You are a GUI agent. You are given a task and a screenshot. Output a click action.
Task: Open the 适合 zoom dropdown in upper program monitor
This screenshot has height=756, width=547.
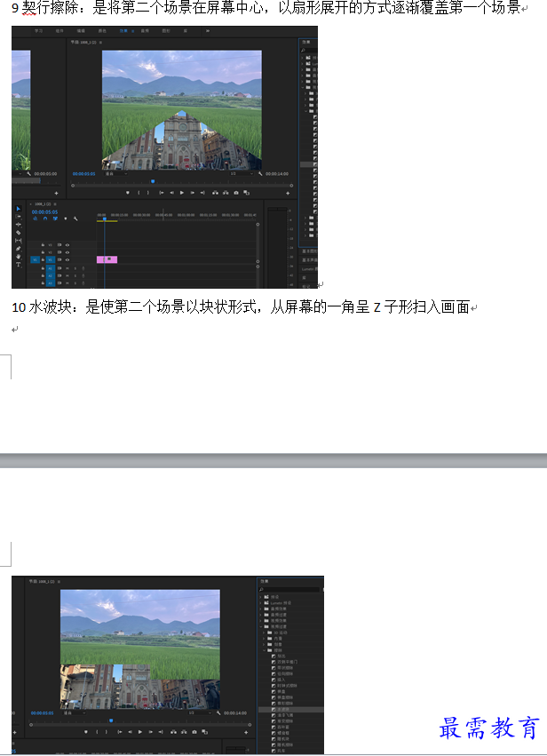point(115,173)
